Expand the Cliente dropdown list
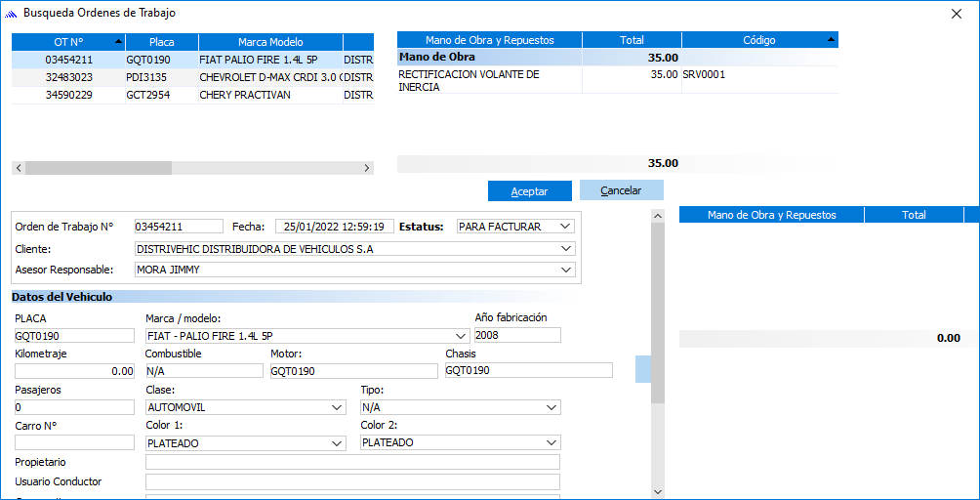 point(567,249)
